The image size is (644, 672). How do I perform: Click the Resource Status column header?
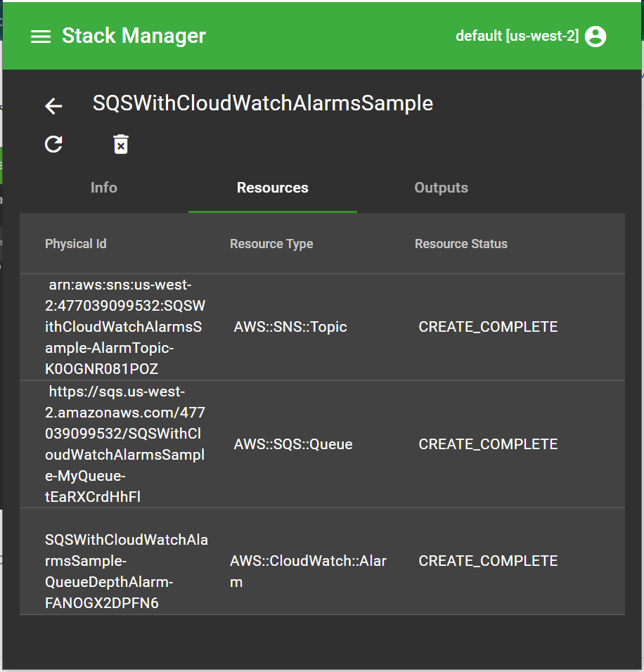[x=461, y=244]
